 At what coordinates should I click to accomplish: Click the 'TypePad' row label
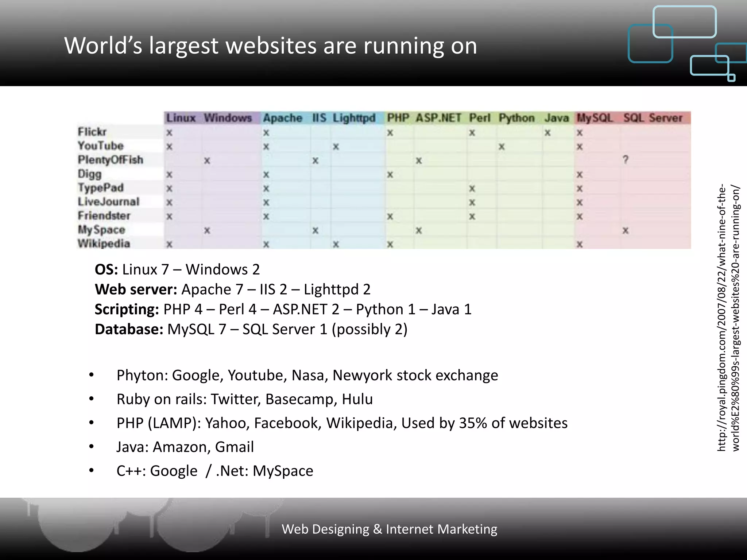click(101, 188)
